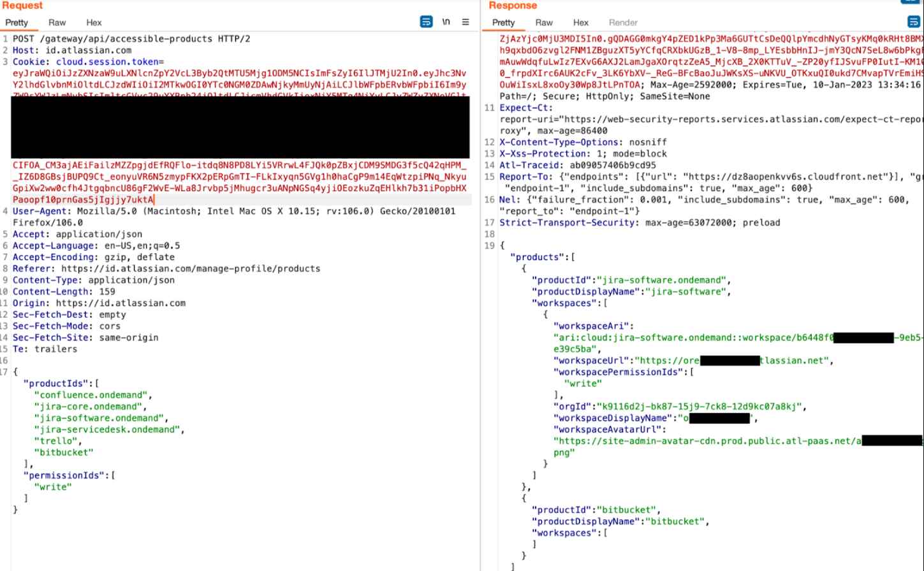Open the Render tab in Response pane
The width and height of the screenshot is (924, 571).
(x=623, y=22)
